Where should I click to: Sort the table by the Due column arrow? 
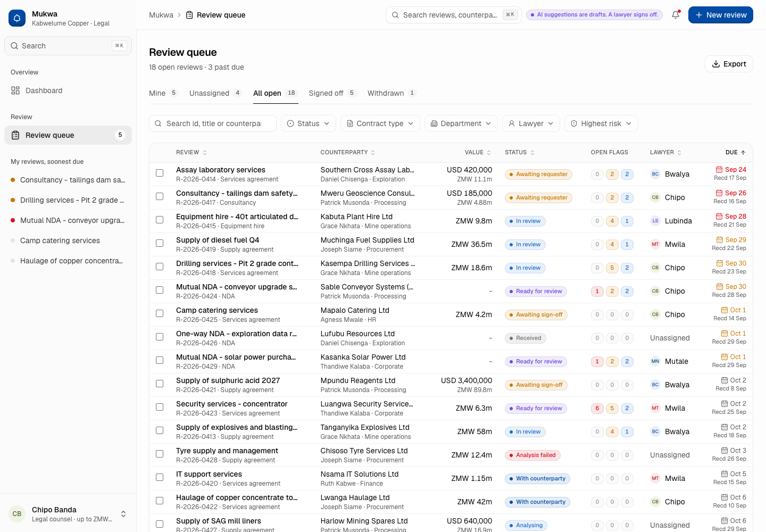coord(743,152)
